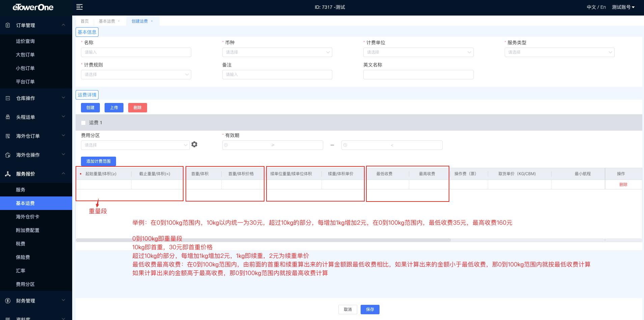
Task: Tick the 运费 1 checkbox
Action: point(83,123)
